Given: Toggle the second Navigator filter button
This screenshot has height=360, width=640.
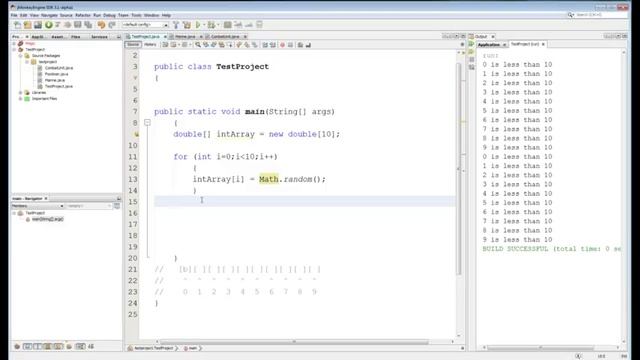Looking at the screenshot, I should (x=27, y=346).
